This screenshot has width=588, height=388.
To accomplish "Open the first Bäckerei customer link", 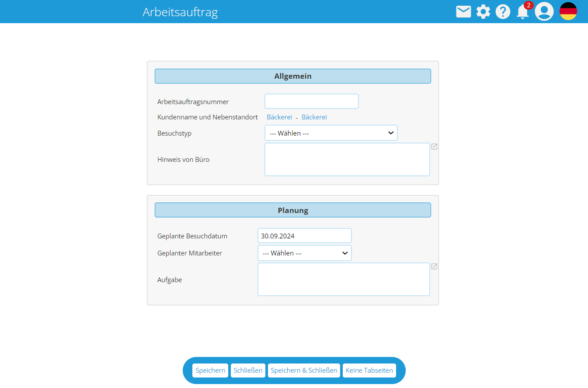I will 279,117.
